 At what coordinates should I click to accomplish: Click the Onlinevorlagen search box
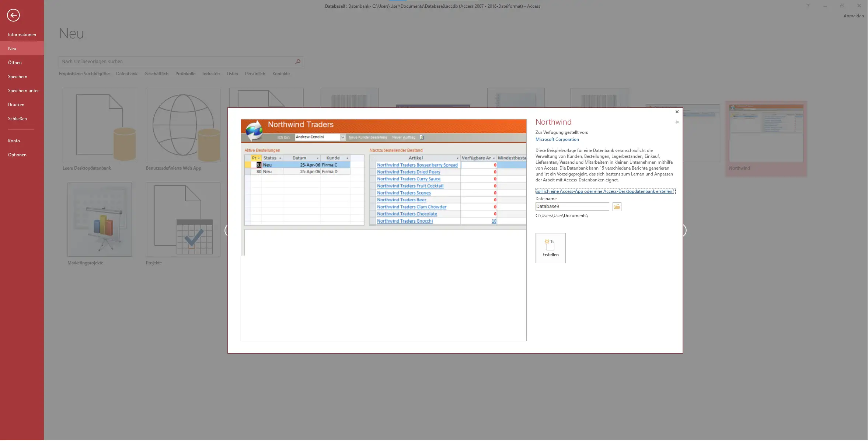point(177,62)
